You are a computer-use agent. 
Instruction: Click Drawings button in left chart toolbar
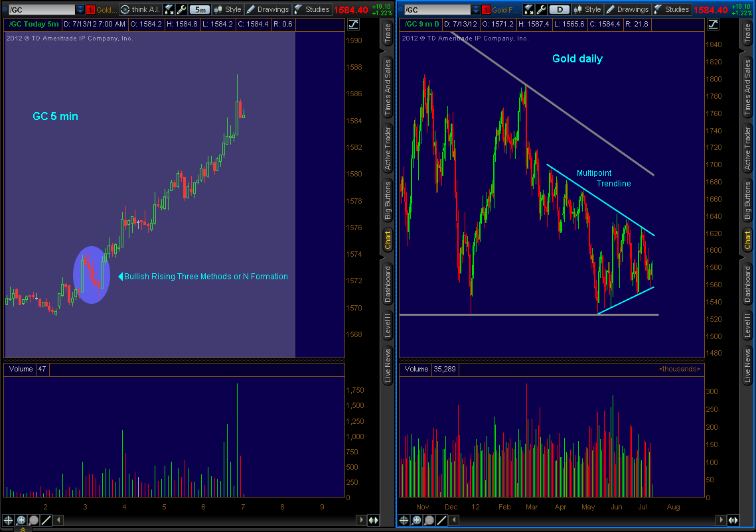(x=267, y=9)
